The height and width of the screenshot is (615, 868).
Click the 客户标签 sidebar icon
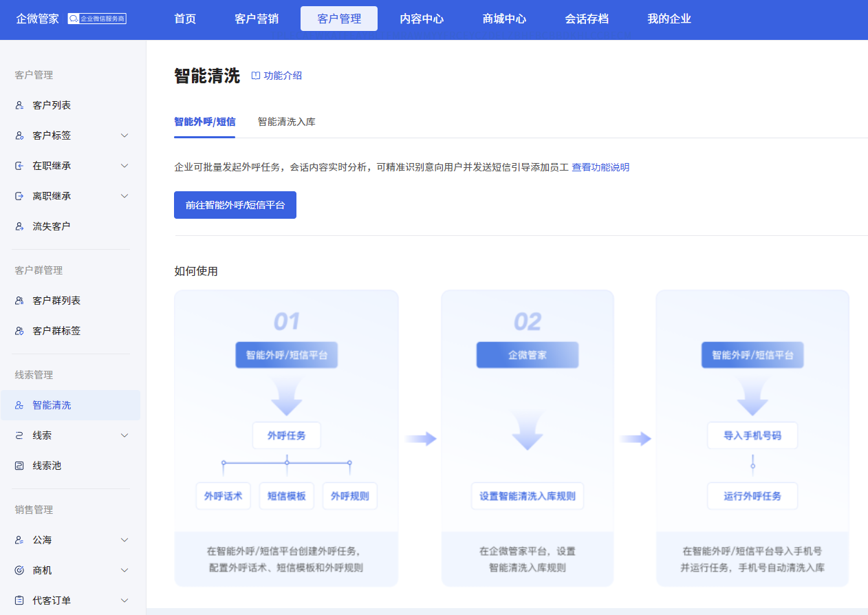tap(20, 136)
